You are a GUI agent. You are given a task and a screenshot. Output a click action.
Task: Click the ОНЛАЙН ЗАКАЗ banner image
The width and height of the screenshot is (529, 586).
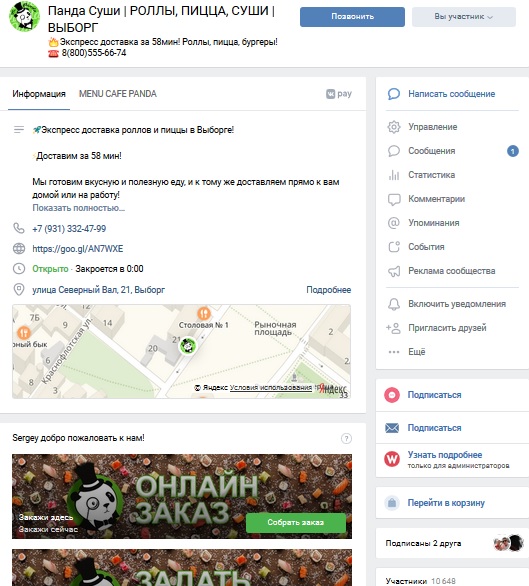[182, 496]
